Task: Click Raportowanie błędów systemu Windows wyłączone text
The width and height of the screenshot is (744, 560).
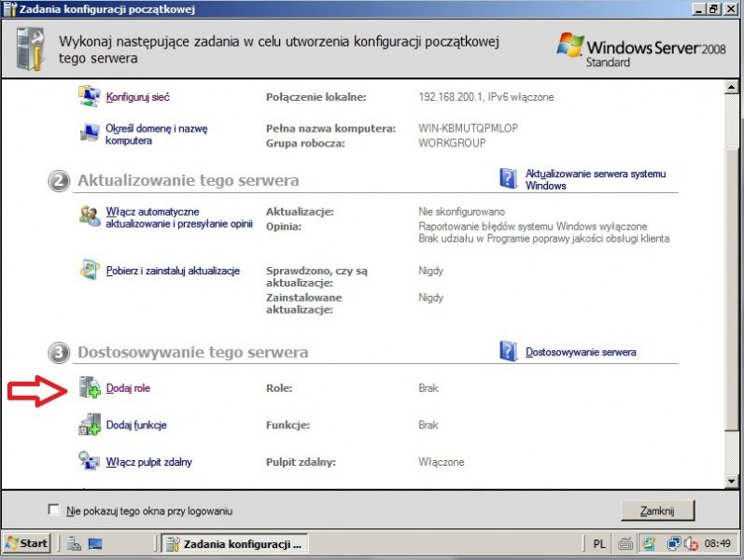Action: (x=532, y=227)
